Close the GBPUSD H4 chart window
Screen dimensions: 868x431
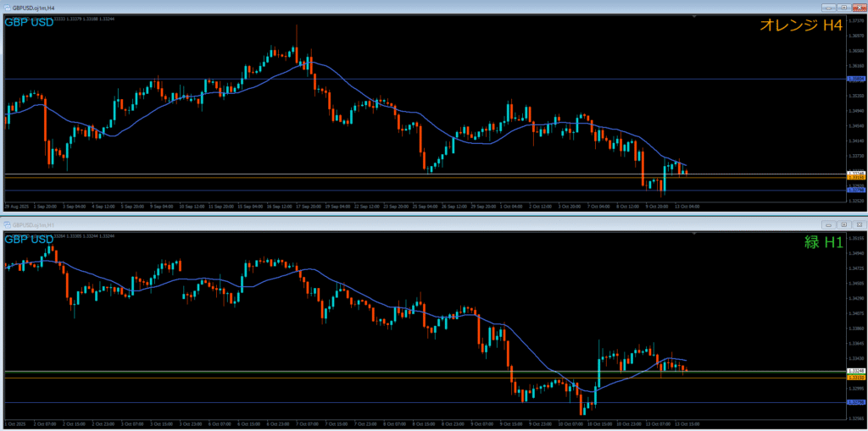pos(858,7)
